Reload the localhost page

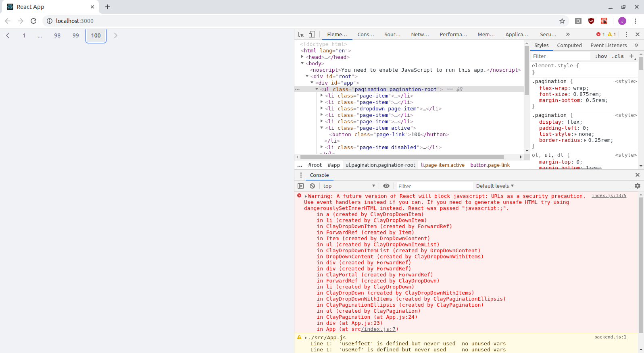point(33,21)
